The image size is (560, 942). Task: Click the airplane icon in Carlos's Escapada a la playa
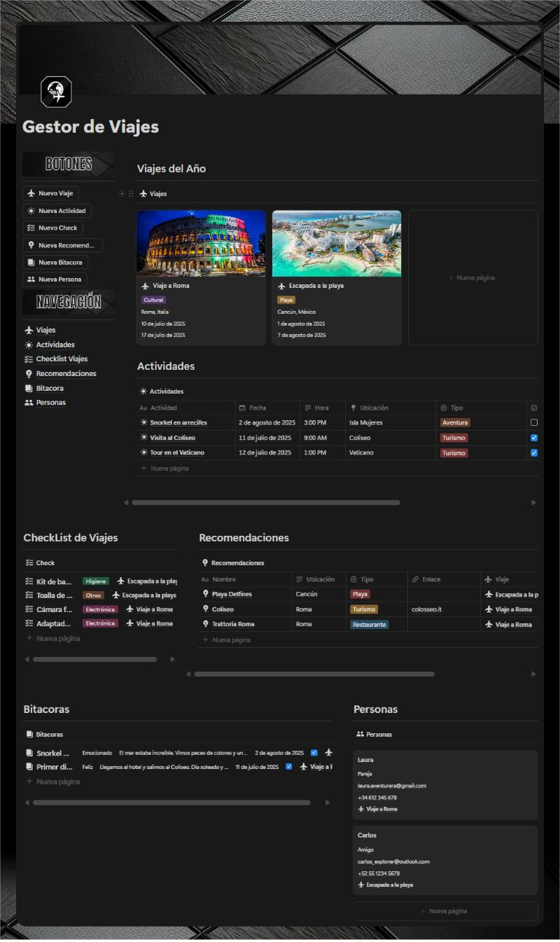pyautogui.click(x=361, y=885)
